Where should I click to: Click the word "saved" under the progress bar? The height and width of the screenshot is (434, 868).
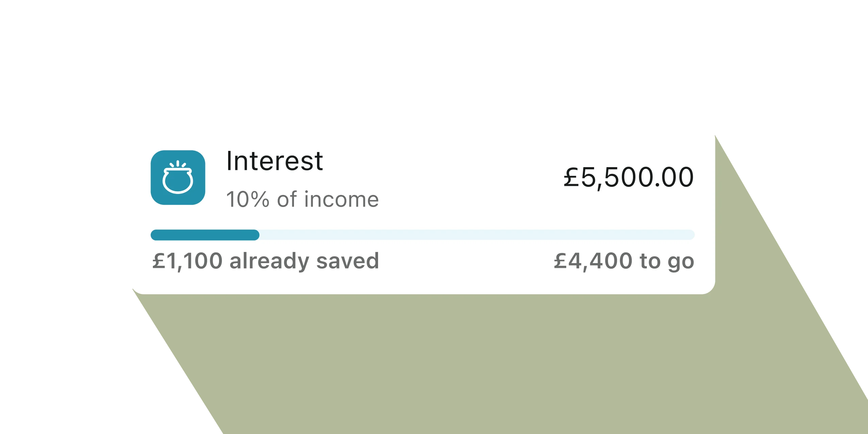[348, 261]
